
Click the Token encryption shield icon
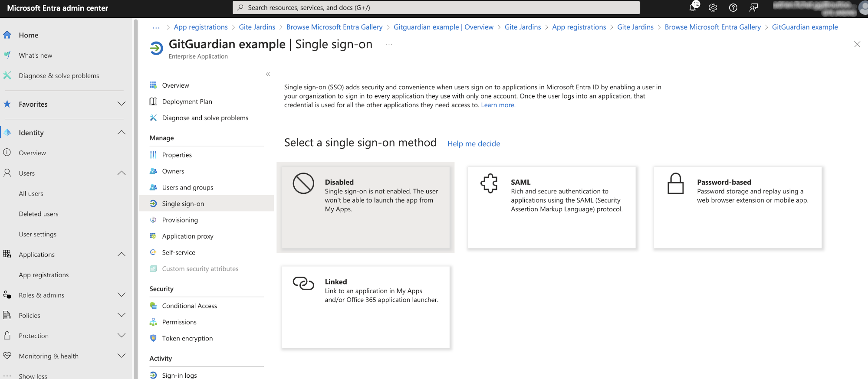[153, 338]
